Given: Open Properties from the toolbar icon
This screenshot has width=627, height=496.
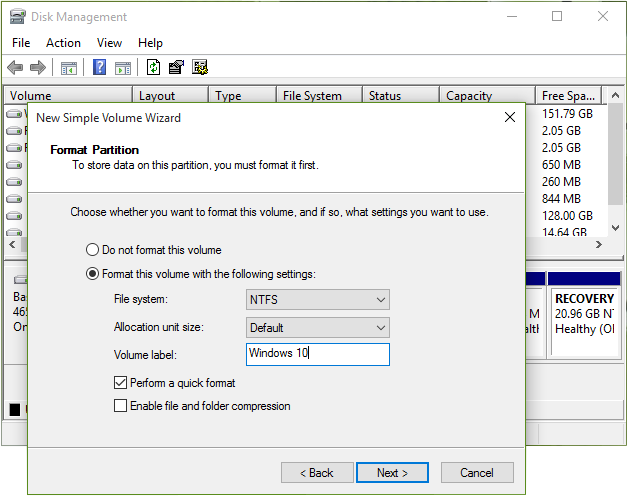Looking at the screenshot, I should (x=176, y=68).
